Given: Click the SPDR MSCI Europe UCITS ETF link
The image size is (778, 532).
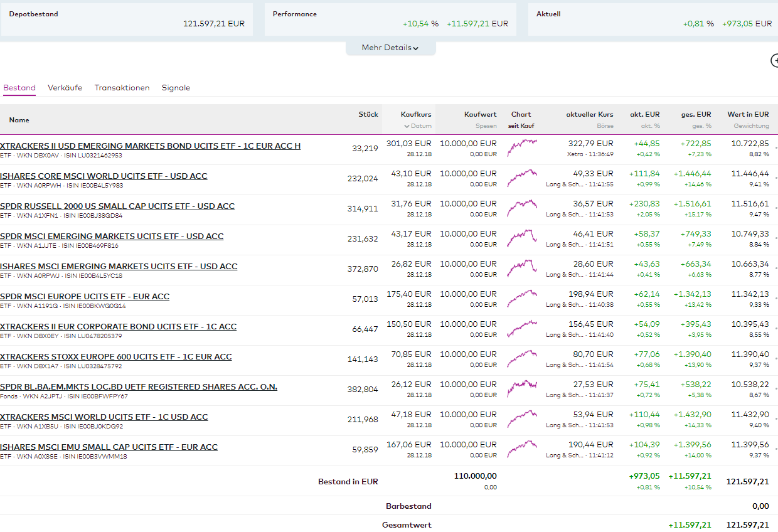Looking at the screenshot, I should pyautogui.click(x=85, y=296).
